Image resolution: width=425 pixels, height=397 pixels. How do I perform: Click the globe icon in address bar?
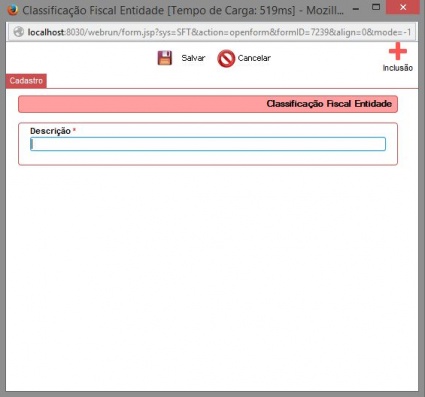[19, 32]
